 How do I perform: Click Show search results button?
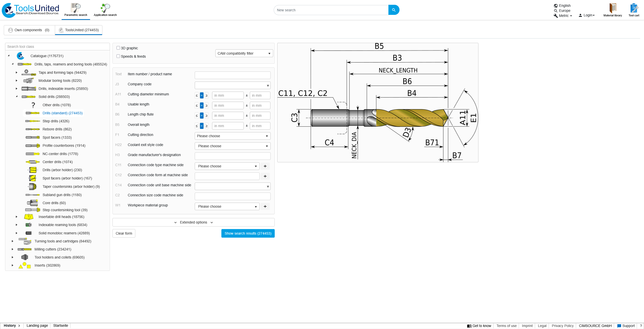coord(248,233)
